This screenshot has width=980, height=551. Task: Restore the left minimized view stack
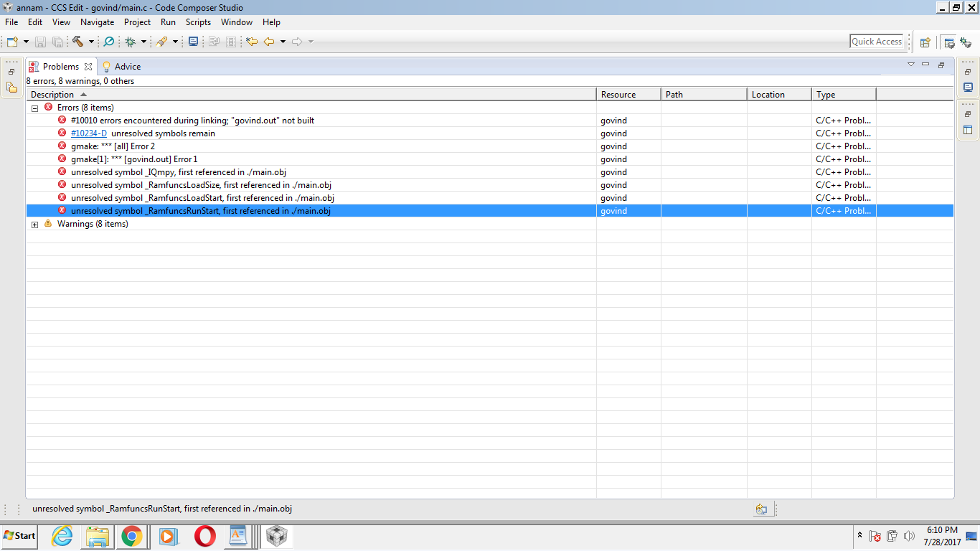point(11,72)
